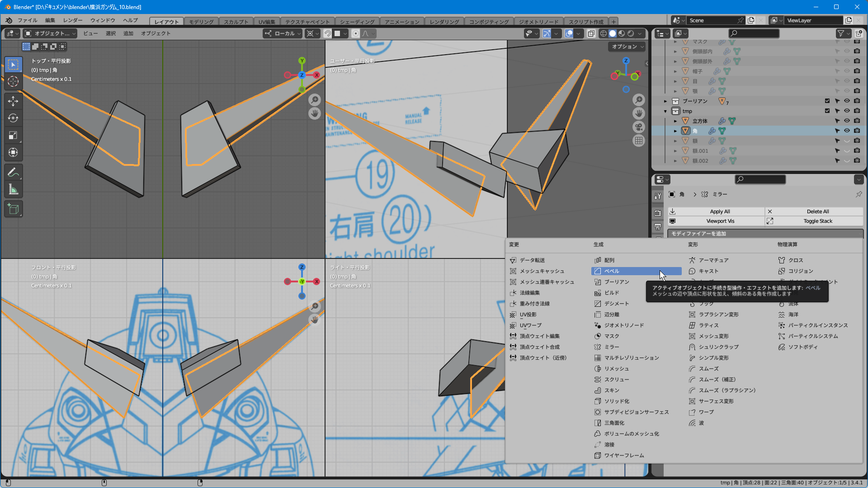The width and height of the screenshot is (868, 488).
Task: Switch to rendered viewport shading icon
Action: [x=631, y=33]
